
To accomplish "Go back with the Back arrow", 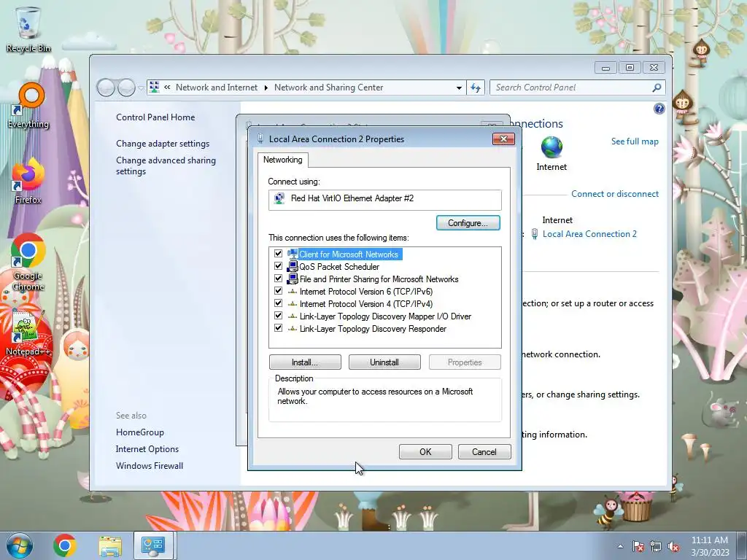I will [106, 87].
